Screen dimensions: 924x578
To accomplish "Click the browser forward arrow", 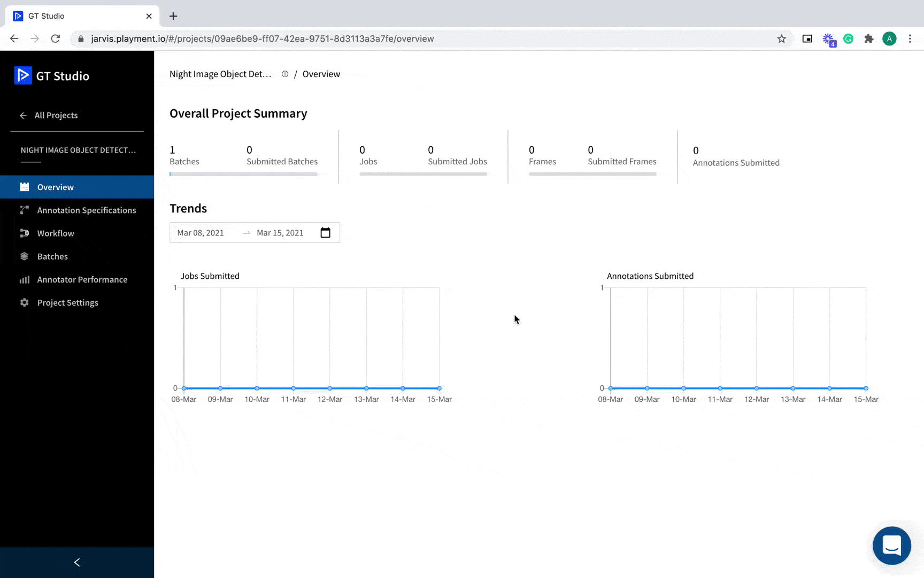I will click(x=35, y=39).
